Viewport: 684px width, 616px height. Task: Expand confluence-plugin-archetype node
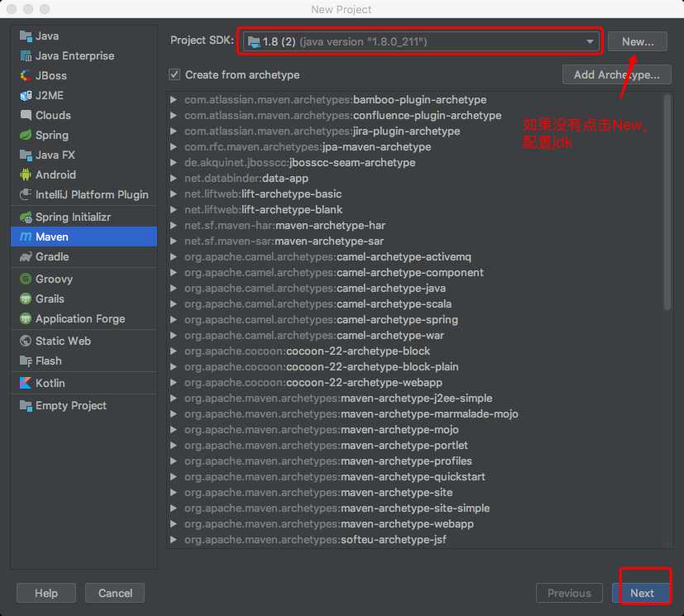[x=174, y=116]
